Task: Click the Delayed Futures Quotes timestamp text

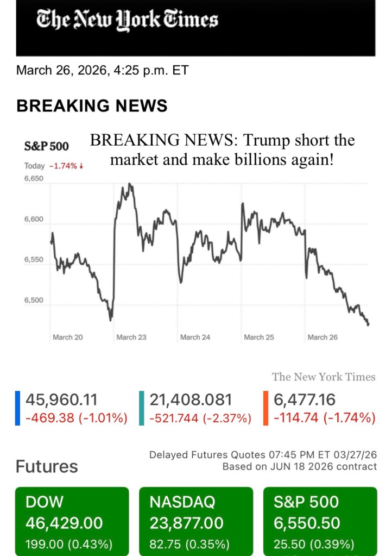Action: click(x=263, y=455)
